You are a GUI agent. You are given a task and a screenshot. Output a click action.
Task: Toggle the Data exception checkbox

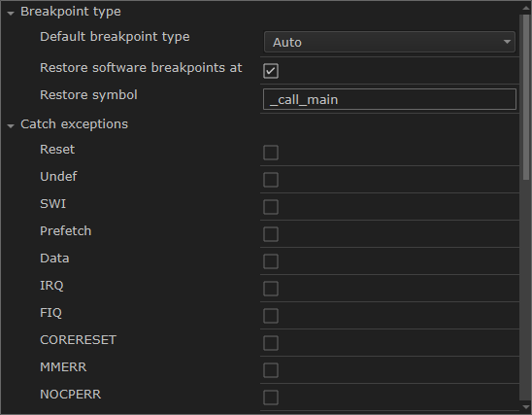271,261
